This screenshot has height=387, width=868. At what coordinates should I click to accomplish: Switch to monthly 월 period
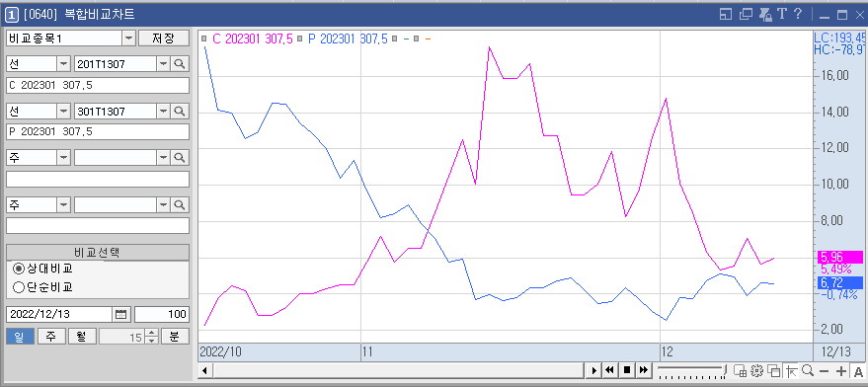click(83, 336)
